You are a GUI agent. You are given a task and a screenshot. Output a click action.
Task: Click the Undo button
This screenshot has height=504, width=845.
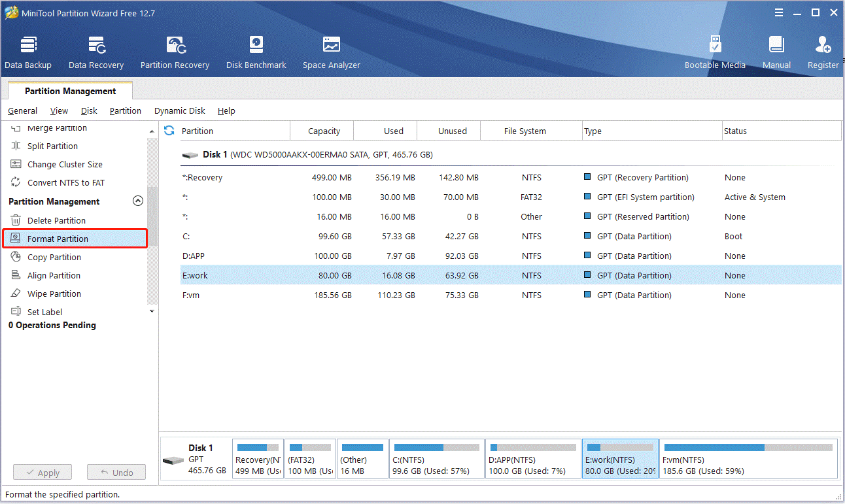pos(116,473)
